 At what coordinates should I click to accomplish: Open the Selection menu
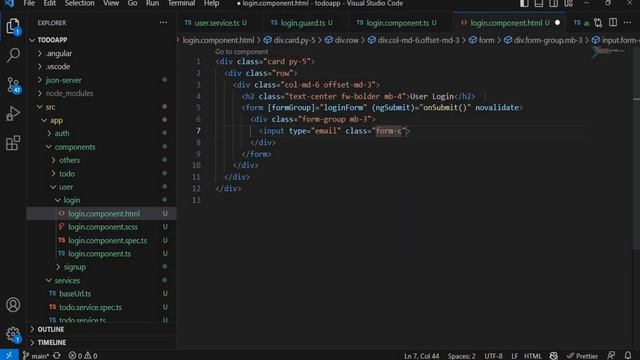click(79, 3)
